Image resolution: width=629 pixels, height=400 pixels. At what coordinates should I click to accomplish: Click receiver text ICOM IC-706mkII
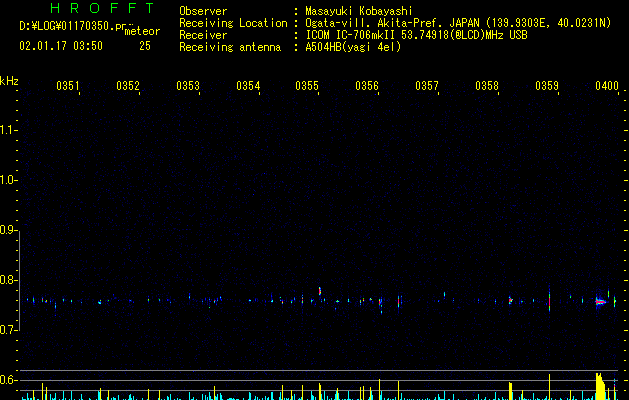tap(351, 35)
